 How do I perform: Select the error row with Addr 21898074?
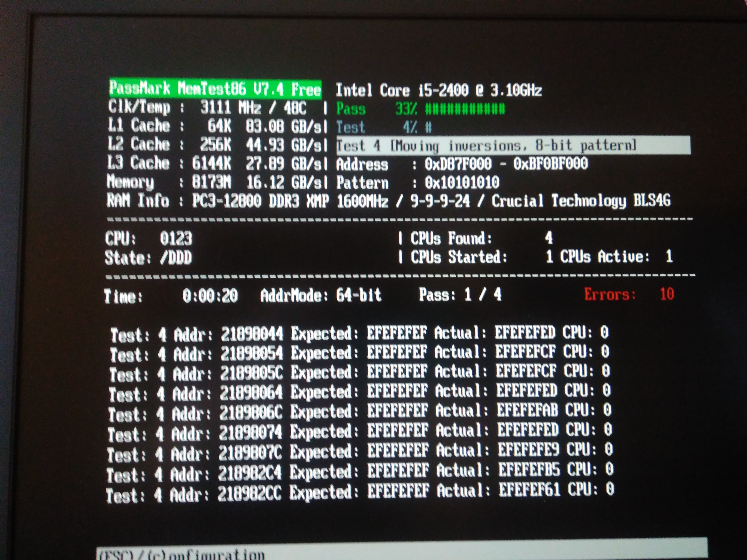tap(360, 432)
